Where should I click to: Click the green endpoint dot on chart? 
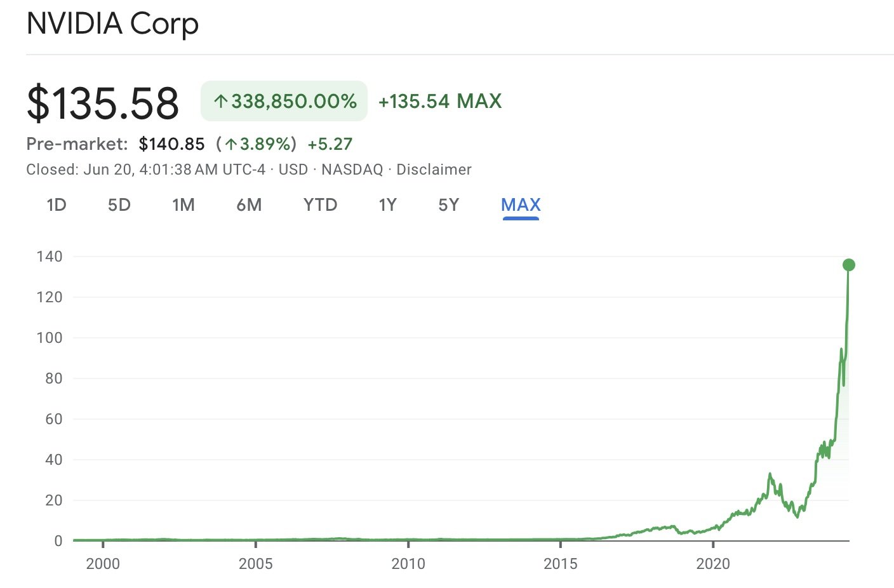[849, 265]
